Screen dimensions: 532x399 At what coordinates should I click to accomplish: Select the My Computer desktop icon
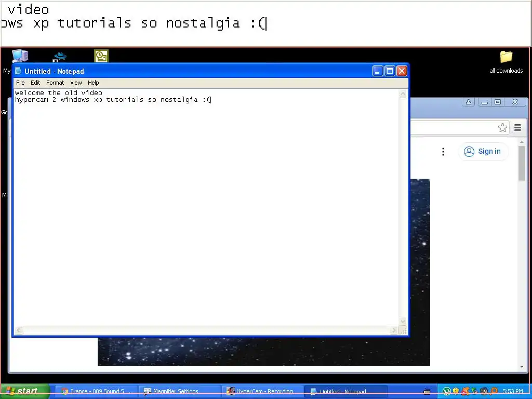(20, 55)
